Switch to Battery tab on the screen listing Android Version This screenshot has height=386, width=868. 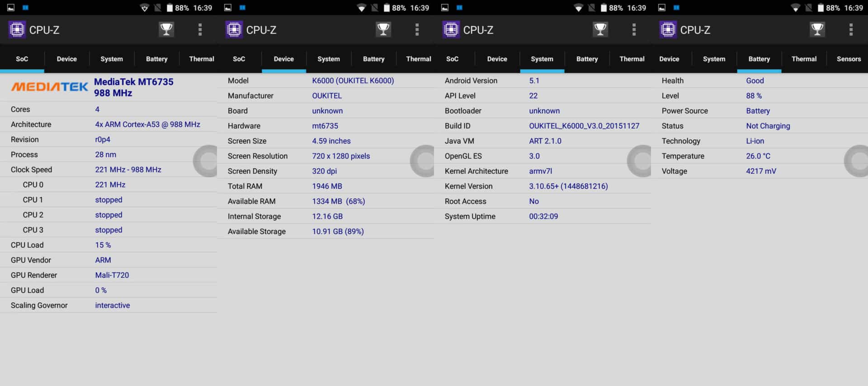(587, 59)
